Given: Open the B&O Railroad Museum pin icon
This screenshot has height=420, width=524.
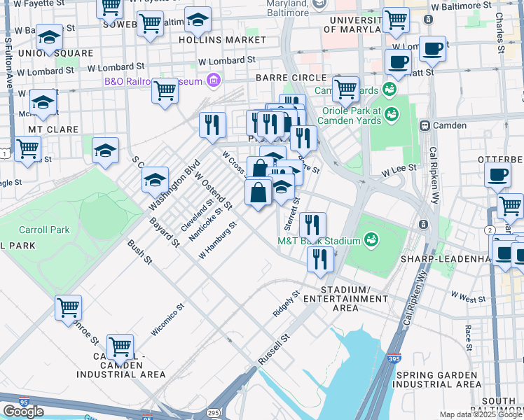Looking at the screenshot, I should pyautogui.click(x=214, y=81).
